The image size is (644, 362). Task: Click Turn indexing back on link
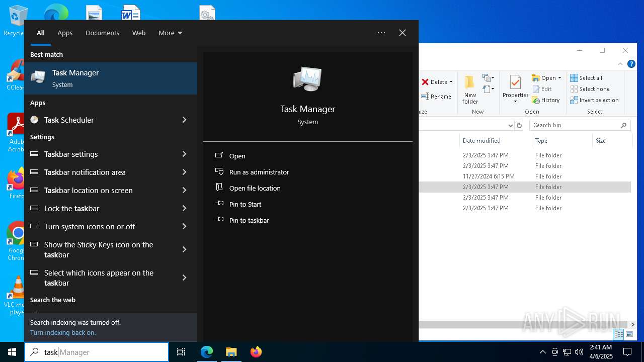pyautogui.click(x=63, y=332)
